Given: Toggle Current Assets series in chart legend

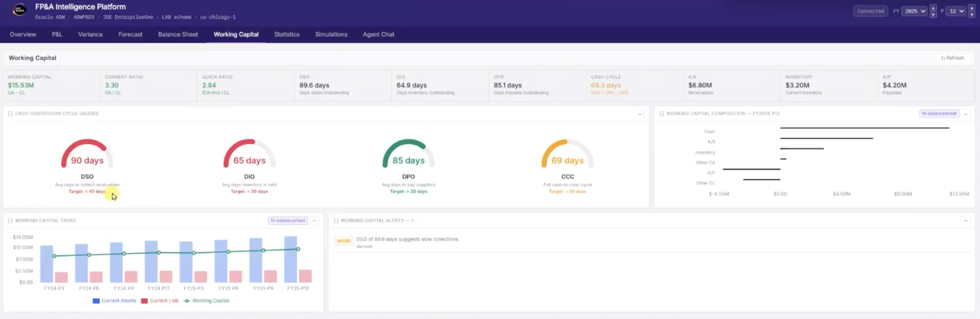Looking at the screenshot, I should pyautogui.click(x=114, y=301).
